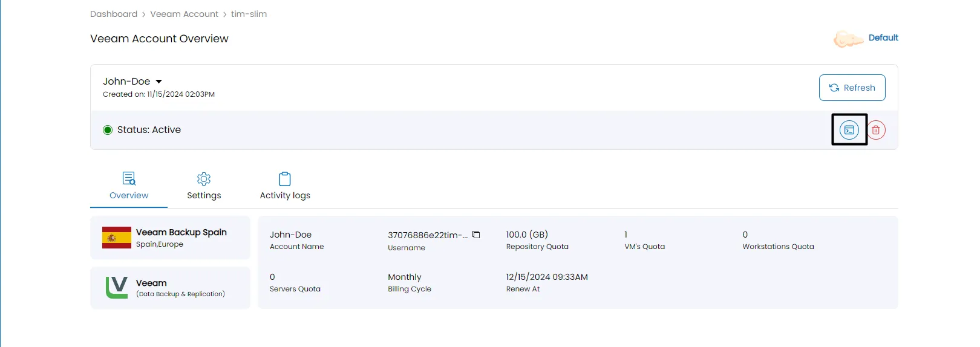This screenshot has height=347, width=980.
Task: Click the Settings gear icon
Action: 204,179
